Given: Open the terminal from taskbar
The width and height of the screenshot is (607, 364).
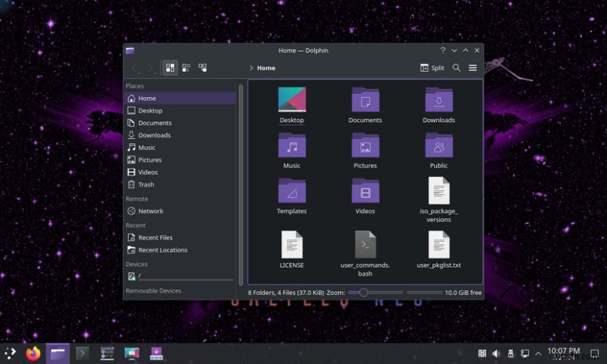Looking at the screenshot, I should (82, 353).
